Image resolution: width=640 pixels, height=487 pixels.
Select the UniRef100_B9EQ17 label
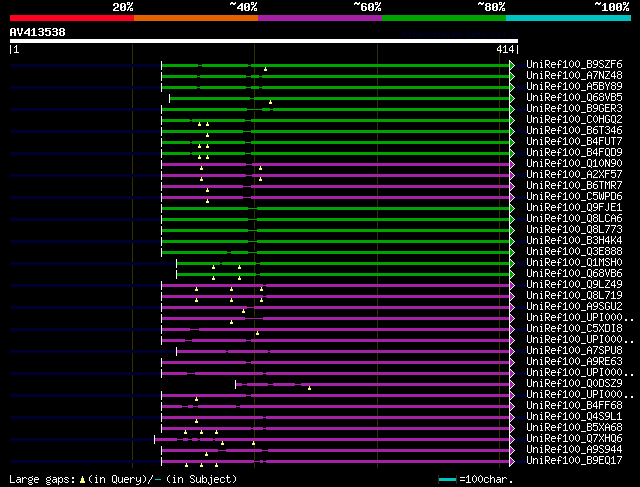coord(574,461)
